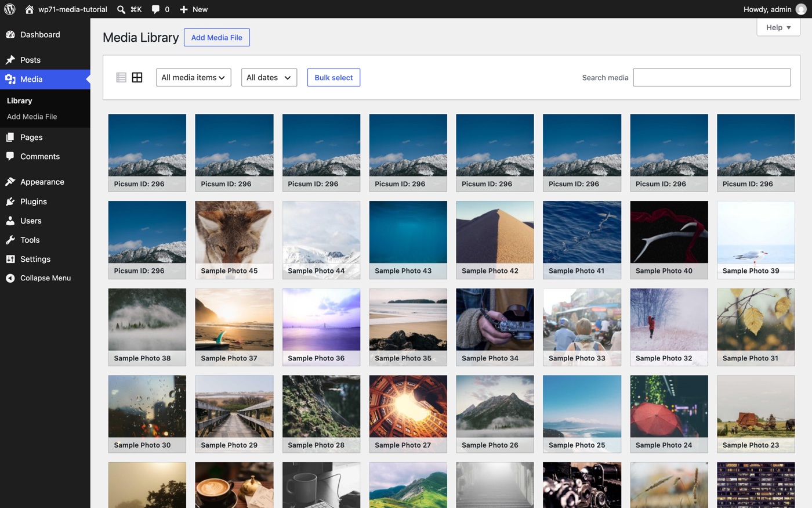The height and width of the screenshot is (508, 812).
Task: Select Sample Photo 36 thumbnail
Action: pos(321,327)
